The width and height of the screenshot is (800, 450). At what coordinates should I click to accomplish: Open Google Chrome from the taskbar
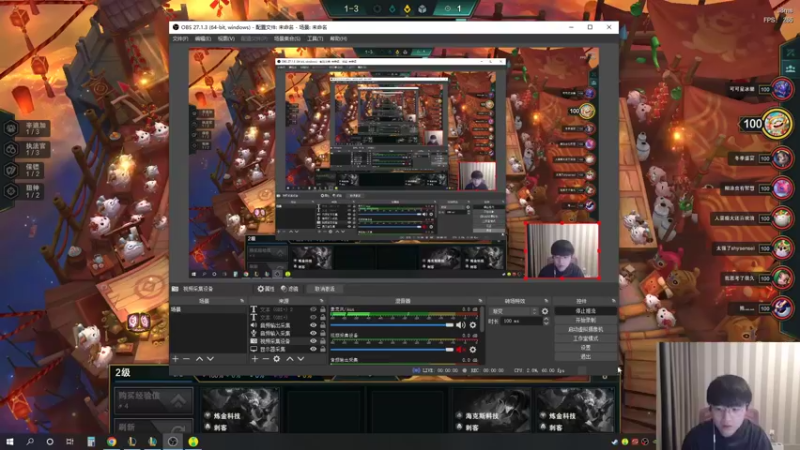[x=112, y=441]
